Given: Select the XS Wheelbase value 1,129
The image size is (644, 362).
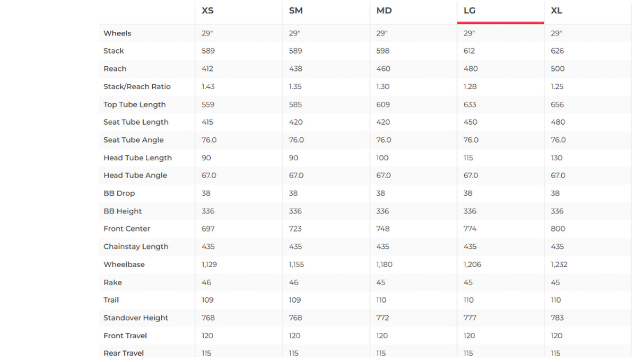Looking at the screenshot, I should [x=209, y=264].
